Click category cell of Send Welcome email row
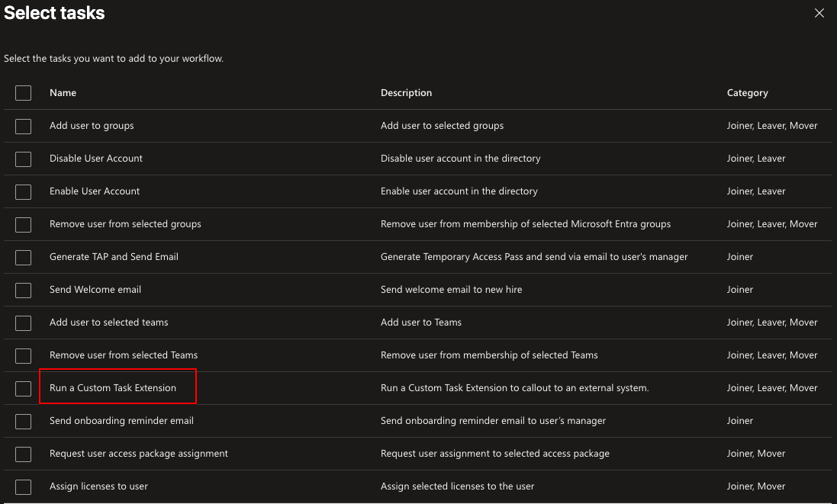The width and height of the screenshot is (837, 504). click(740, 290)
